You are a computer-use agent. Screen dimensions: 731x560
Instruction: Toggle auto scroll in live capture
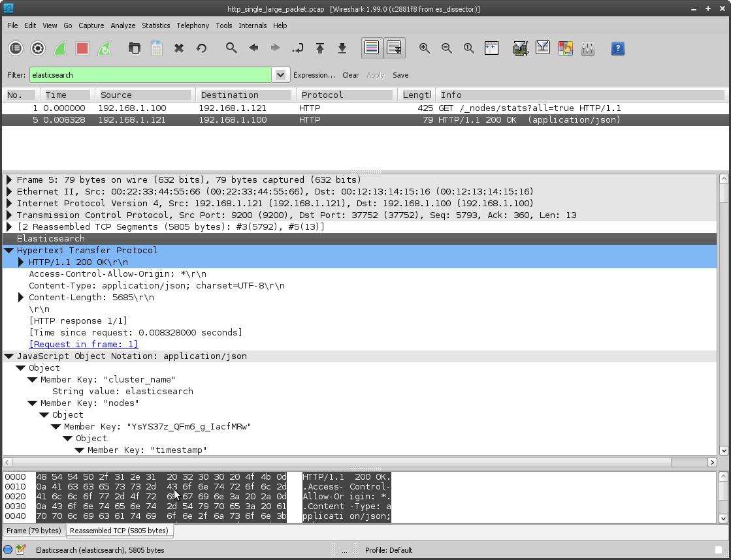(x=394, y=48)
